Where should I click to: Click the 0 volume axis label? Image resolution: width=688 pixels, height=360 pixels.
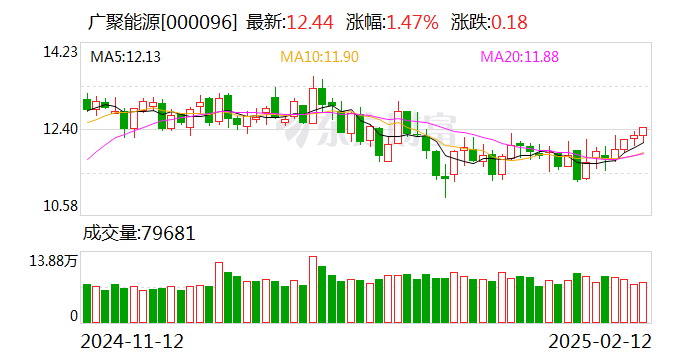point(74,316)
